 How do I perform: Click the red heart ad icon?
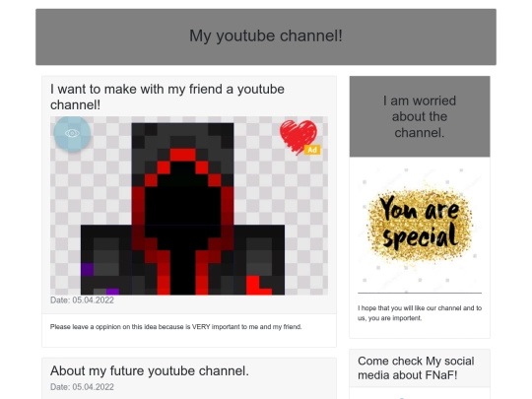click(x=299, y=137)
